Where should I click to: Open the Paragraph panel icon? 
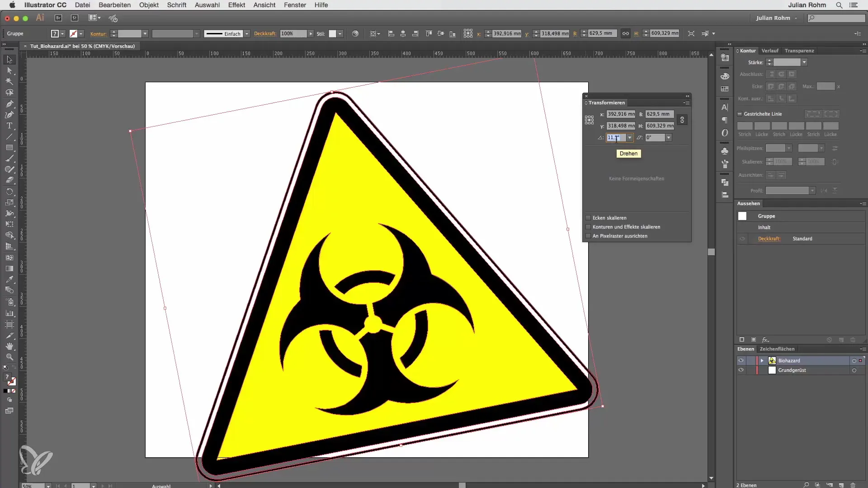725,120
